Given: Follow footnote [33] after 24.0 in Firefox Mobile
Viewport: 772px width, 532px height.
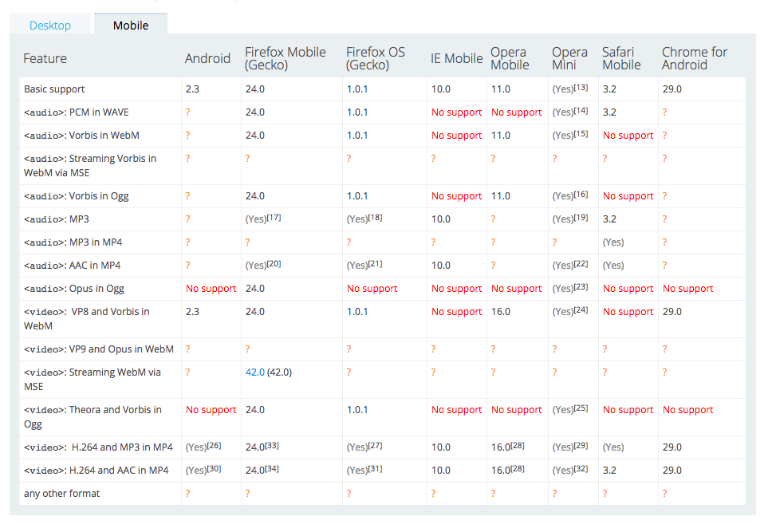Looking at the screenshot, I should (272, 445).
